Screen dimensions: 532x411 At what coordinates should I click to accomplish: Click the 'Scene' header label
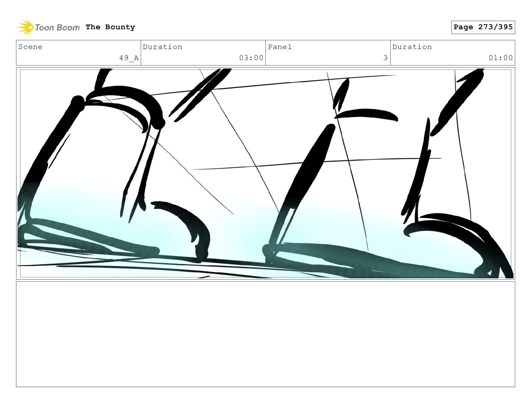click(30, 47)
